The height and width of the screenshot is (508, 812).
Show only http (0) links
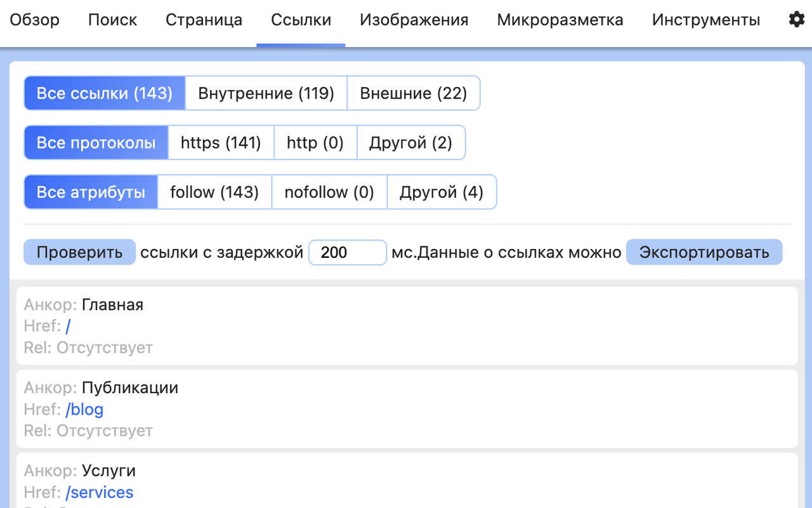(x=315, y=143)
